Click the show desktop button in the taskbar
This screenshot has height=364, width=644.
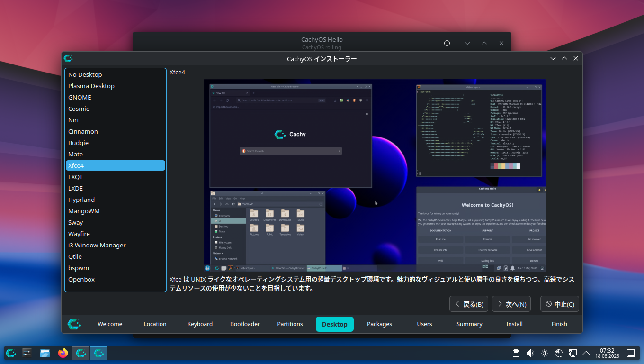(631, 353)
